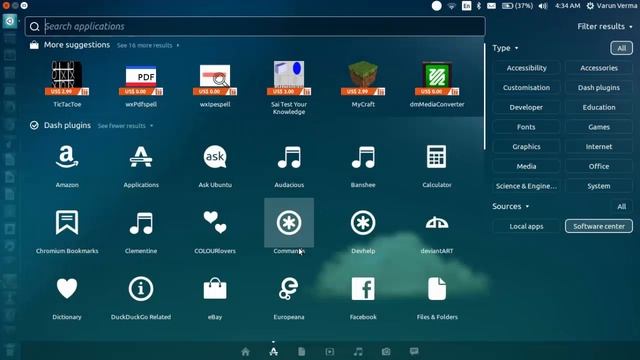Toggle the Fonts filter
The height and width of the screenshot is (360, 640).
[x=526, y=127]
